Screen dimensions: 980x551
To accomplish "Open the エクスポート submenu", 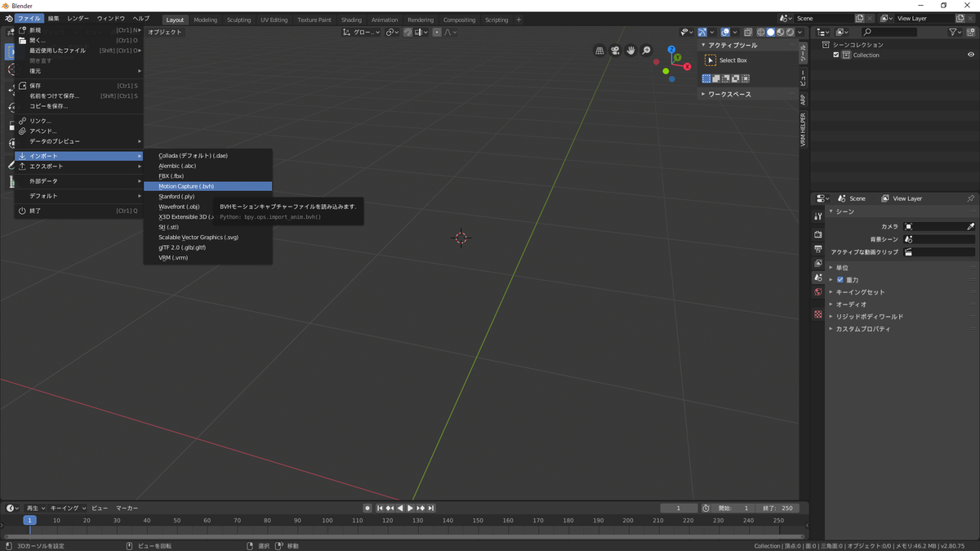I will coord(79,166).
